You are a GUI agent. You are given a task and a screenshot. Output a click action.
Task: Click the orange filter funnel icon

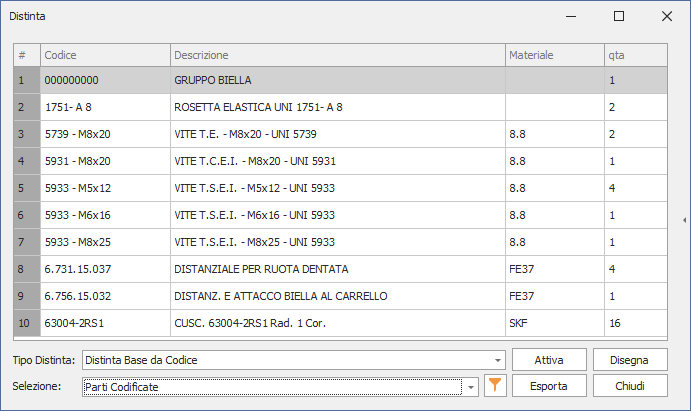click(x=494, y=386)
